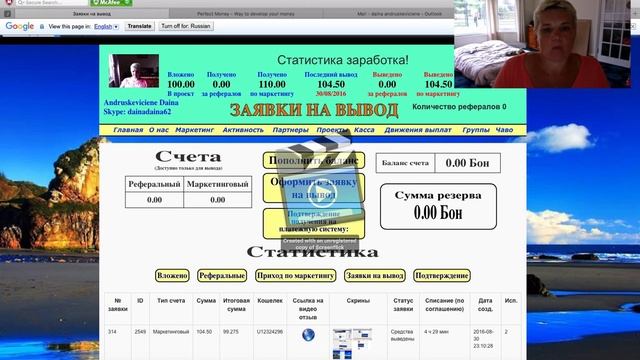Open the globe video review link
The image size is (640, 360).
(x=308, y=335)
